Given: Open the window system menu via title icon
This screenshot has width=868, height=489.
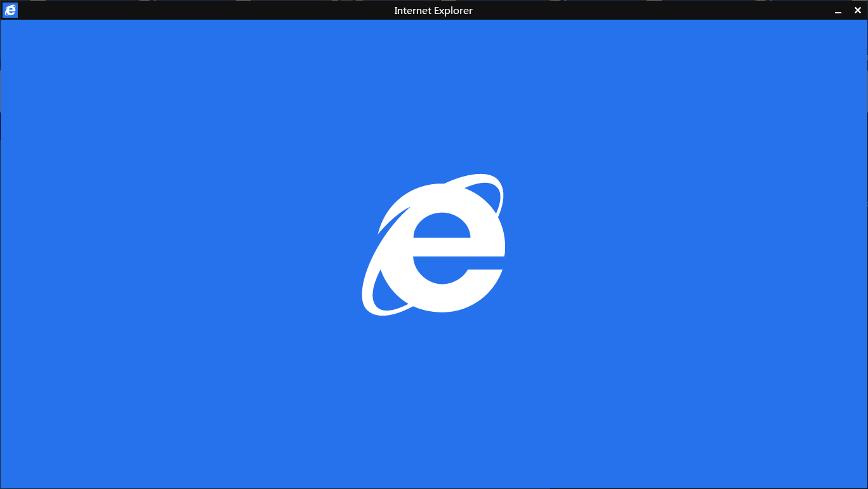Looking at the screenshot, I should point(10,10).
